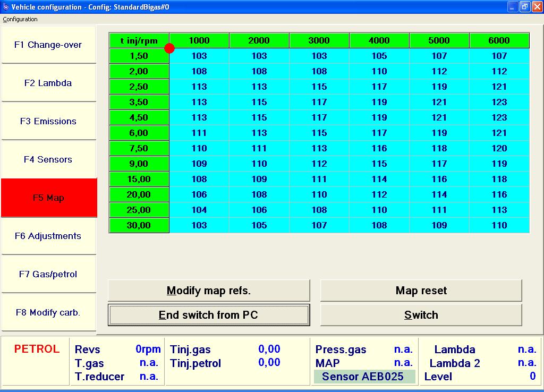
Task: Click the Switch button
Action: click(x=421, y=315)
